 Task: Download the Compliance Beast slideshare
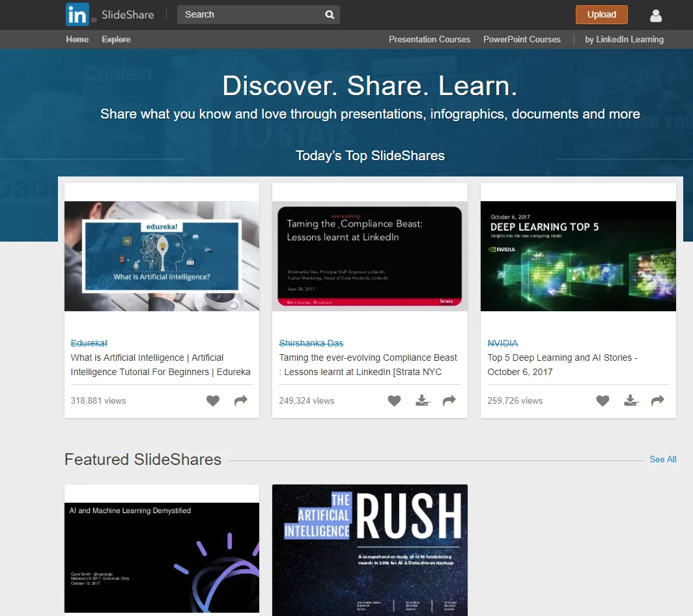(423, 400)
